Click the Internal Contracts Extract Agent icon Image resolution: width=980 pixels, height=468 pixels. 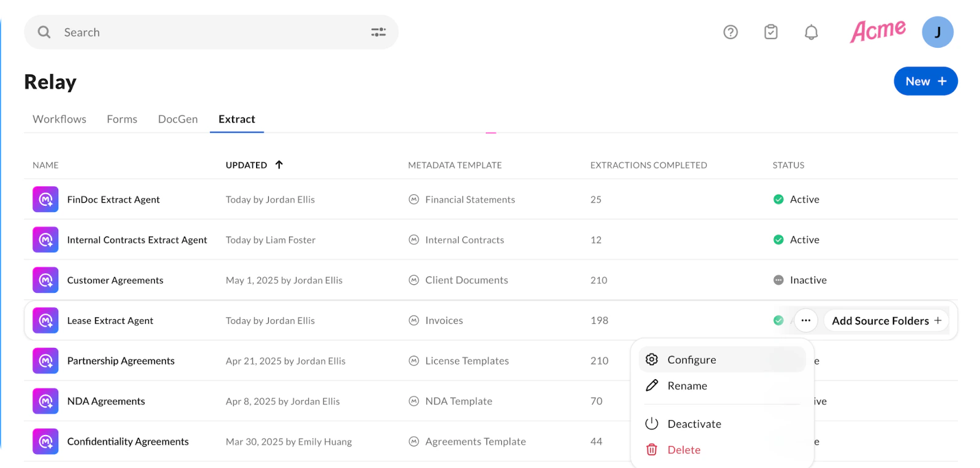point(45,240)
